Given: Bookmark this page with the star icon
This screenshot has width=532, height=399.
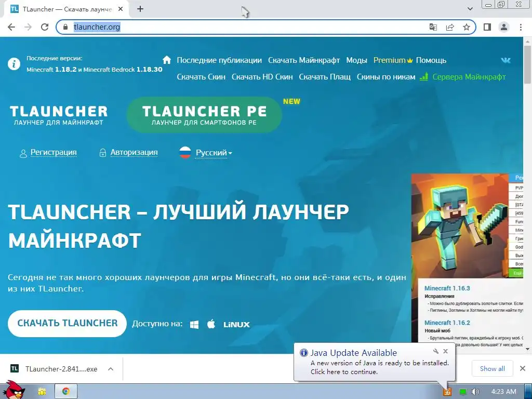Looking at the screenshot, I should click(x=467, y=27).
